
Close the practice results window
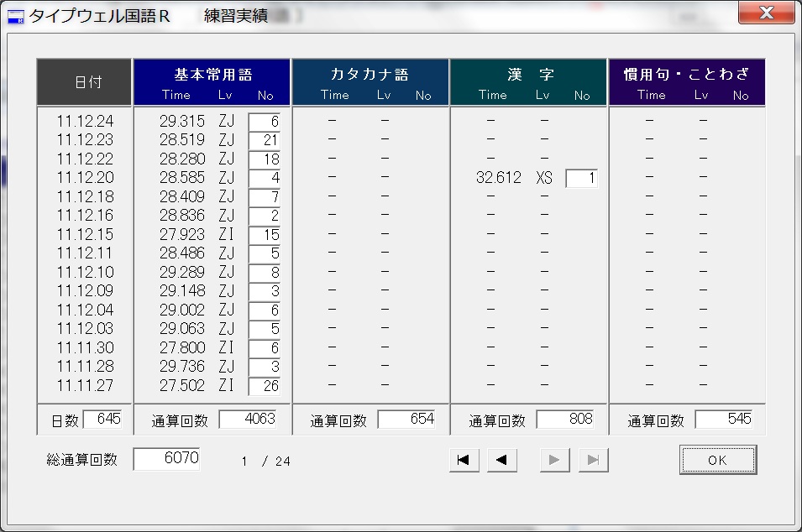point(766,13)
